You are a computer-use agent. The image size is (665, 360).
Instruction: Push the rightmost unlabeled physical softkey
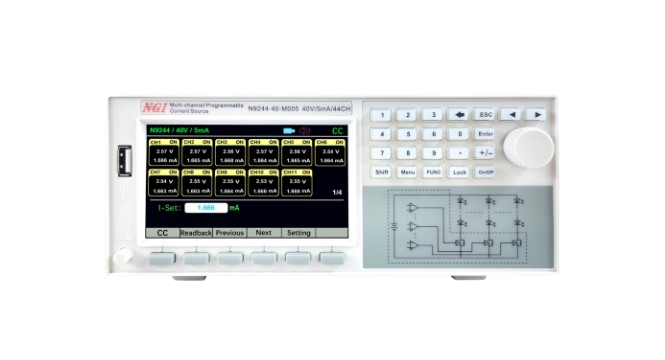[332, 258]
